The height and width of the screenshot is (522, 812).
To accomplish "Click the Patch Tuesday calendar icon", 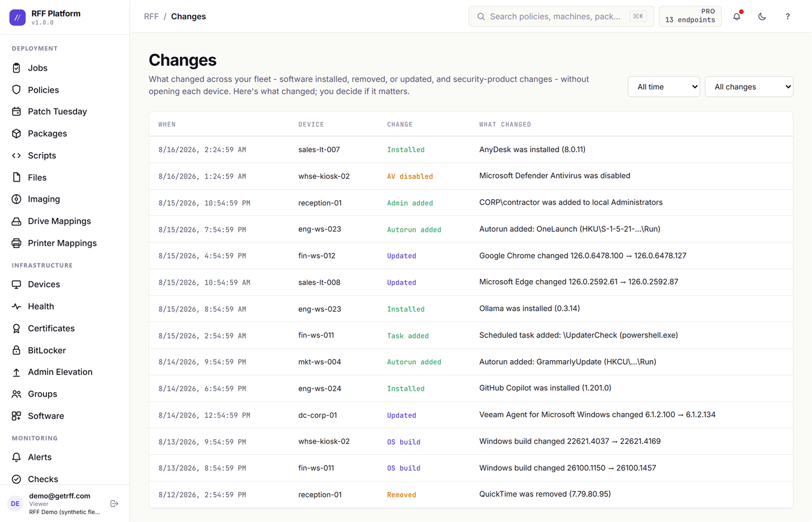I will 16,111.
